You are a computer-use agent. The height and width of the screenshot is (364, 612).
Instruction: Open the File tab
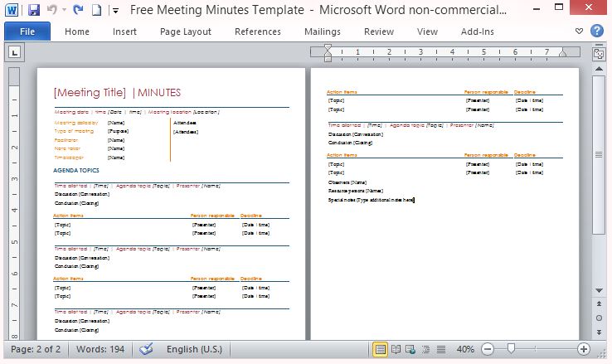(x=27, y=32)
